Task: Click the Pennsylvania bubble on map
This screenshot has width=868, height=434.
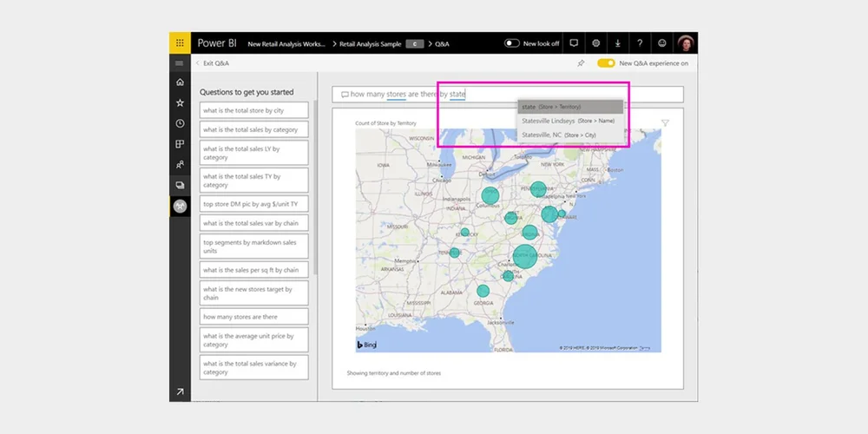Action: point(538,189)
